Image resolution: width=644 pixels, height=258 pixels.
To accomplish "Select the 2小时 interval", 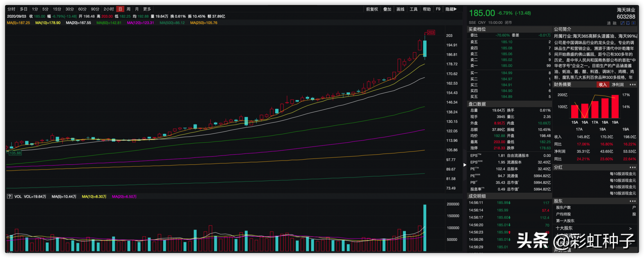I will point(109,9).
